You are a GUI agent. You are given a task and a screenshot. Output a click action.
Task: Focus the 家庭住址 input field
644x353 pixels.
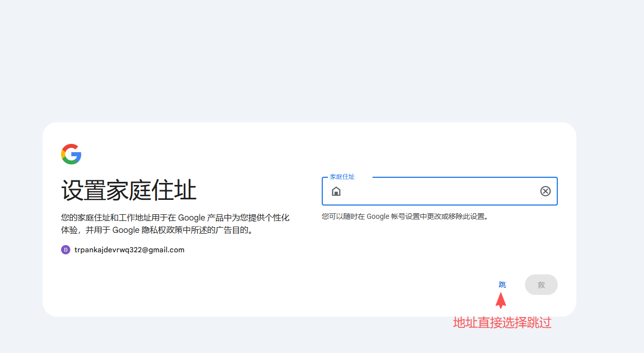(x=440, y=191)
